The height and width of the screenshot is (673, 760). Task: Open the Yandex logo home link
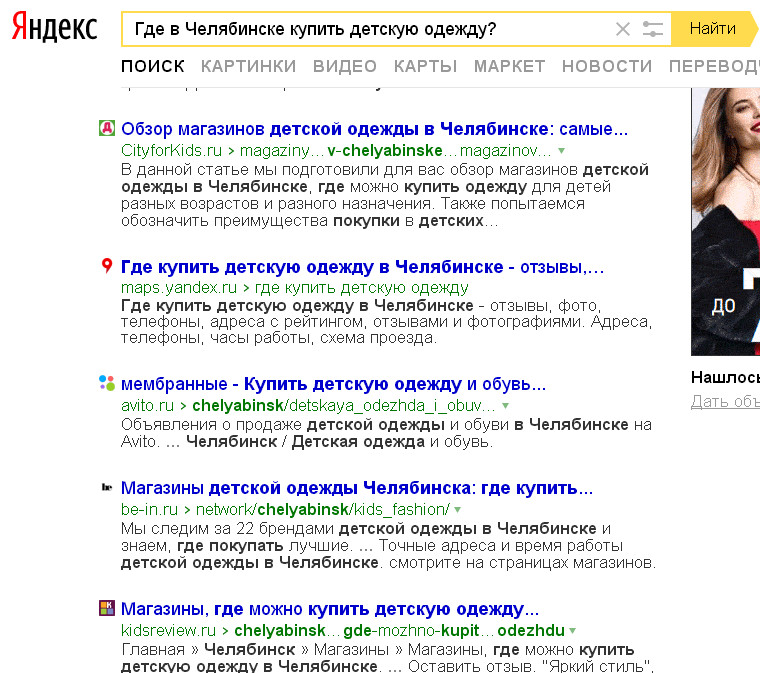(x=54, y=27)
